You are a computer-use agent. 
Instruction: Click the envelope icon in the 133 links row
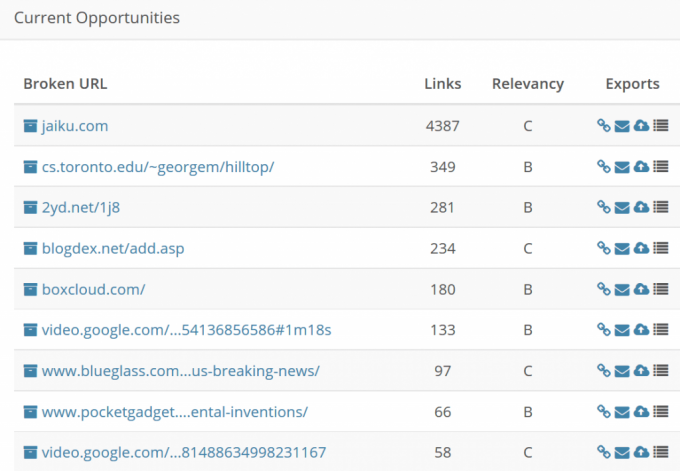[622, 330]
